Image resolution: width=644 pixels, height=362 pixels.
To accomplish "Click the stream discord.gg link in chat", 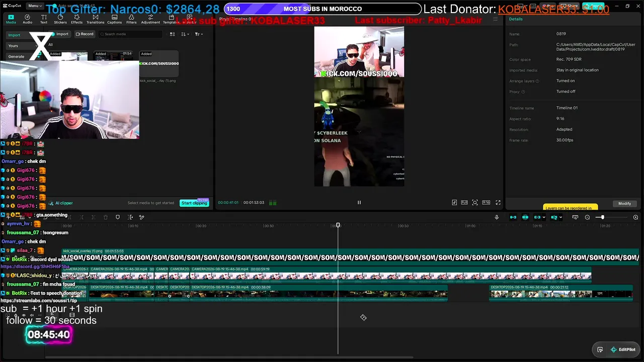I will (x=35, y=266).
